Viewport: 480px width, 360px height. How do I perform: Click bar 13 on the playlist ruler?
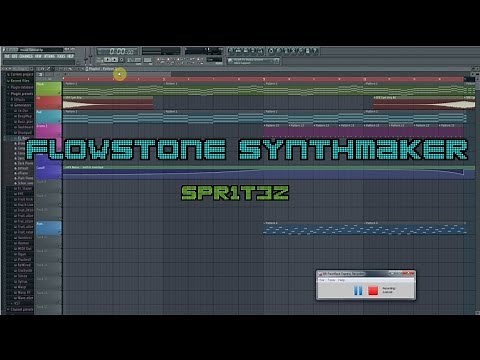point(364,79)
